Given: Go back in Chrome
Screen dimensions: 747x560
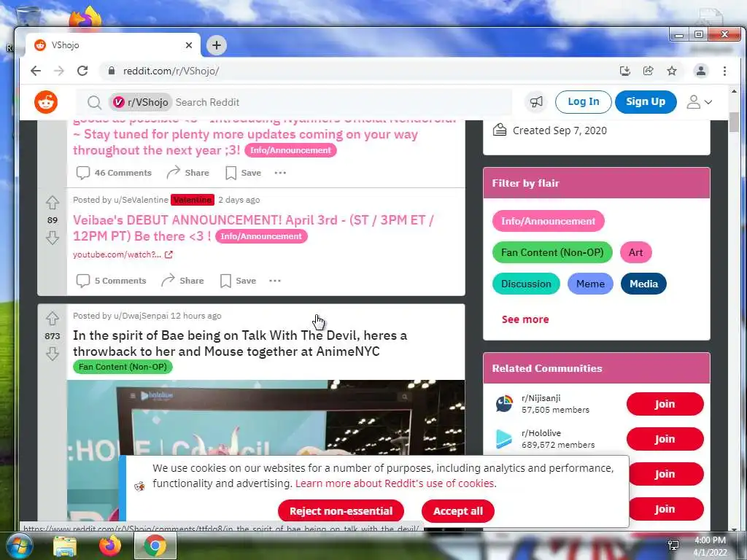Looking at the screenshot, I should coord(36,71).
